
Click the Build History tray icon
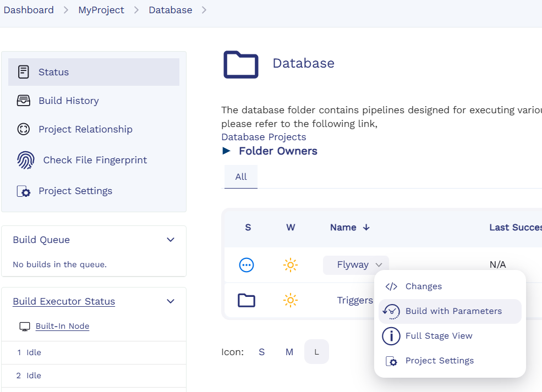23,101
